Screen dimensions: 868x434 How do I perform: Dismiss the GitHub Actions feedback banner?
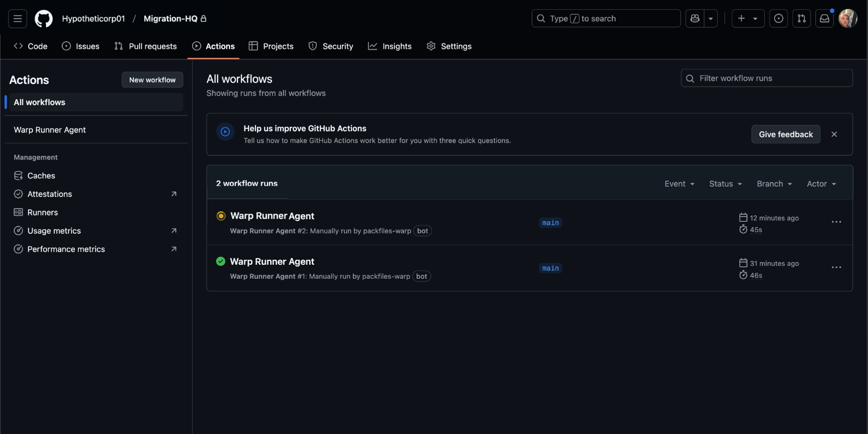click(834, 134)
